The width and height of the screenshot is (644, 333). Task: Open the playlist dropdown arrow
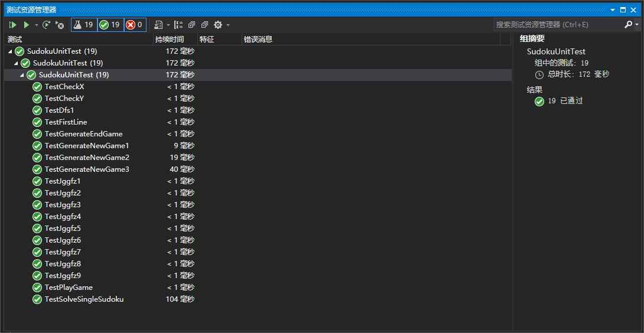(168, 25)
